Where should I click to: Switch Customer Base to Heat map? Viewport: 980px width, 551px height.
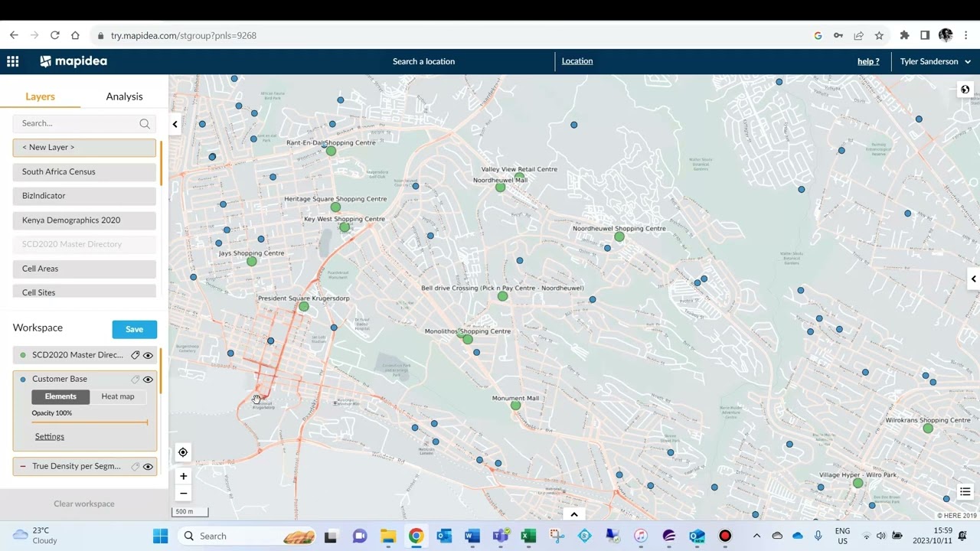coord(118,396)
